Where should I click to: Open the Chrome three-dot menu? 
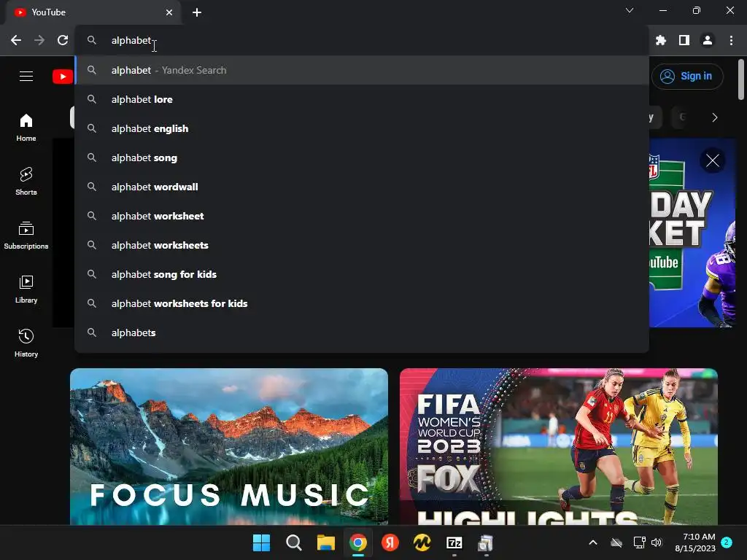(731, 41)
